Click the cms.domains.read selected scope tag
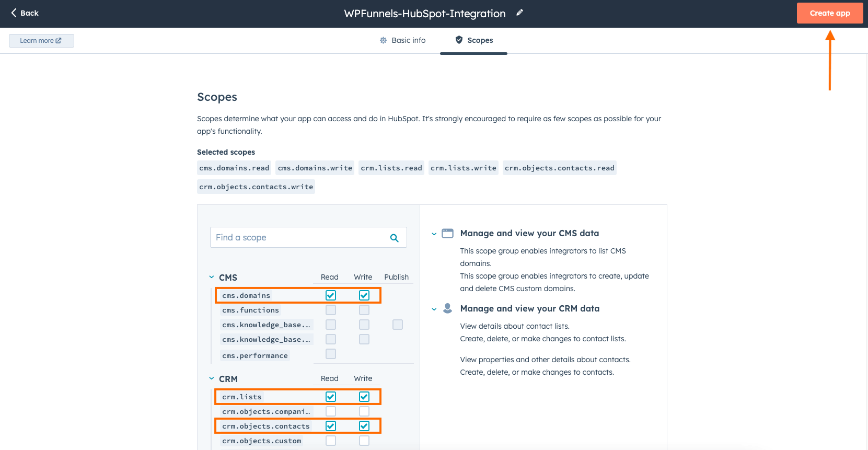 point(234,168)
